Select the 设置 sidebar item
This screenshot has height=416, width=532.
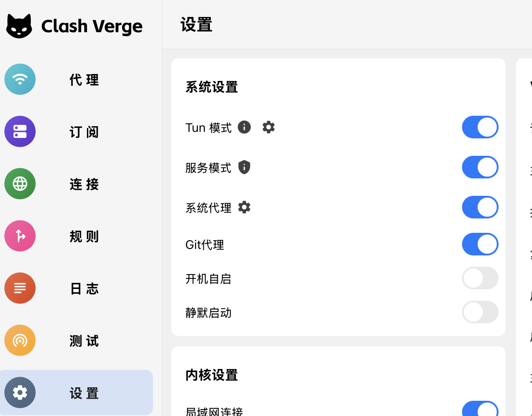76,393
